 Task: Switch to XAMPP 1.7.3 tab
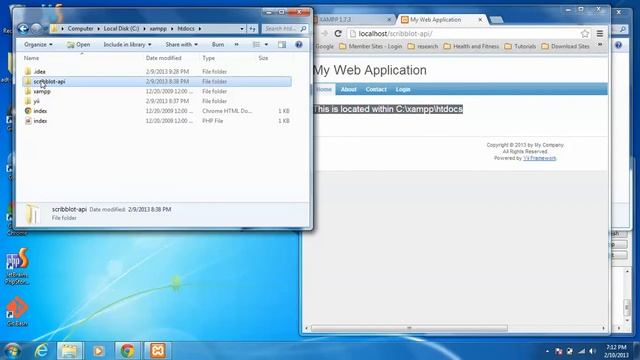(350, 19)
